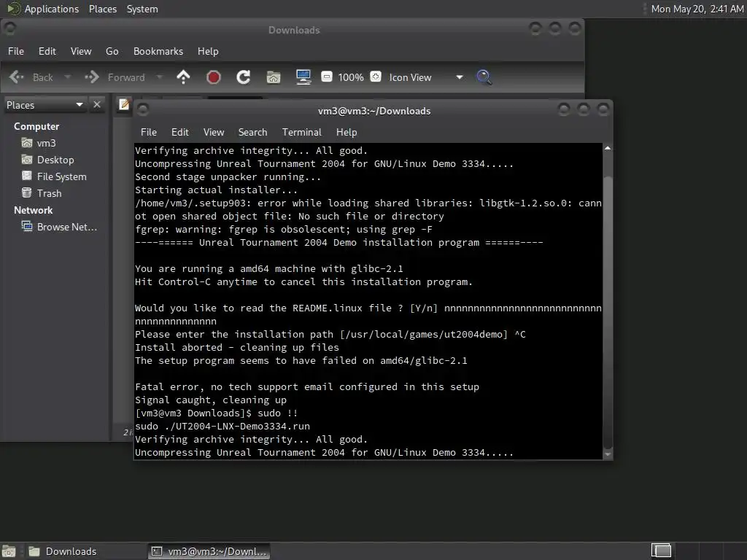
Task: Open Home folder icon in toolbar
Action: (274, 77)
